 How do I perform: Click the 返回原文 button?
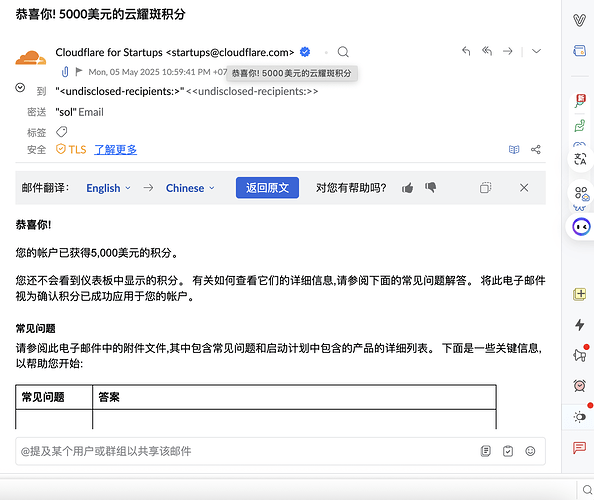267,188
